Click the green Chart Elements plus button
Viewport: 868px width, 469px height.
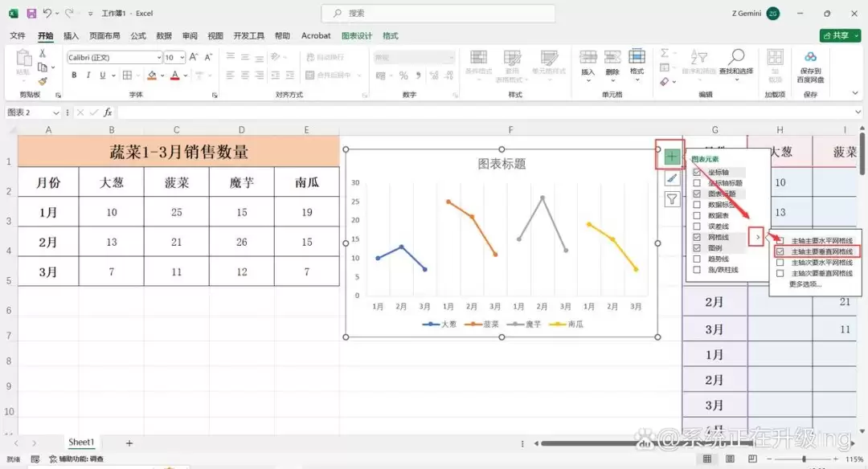(x=671, y=157)
